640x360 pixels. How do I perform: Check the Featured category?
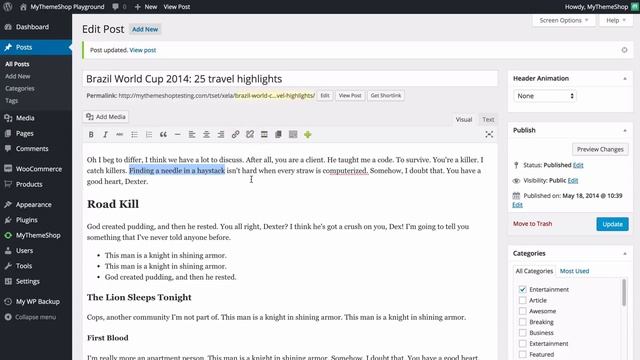point(522,354)
